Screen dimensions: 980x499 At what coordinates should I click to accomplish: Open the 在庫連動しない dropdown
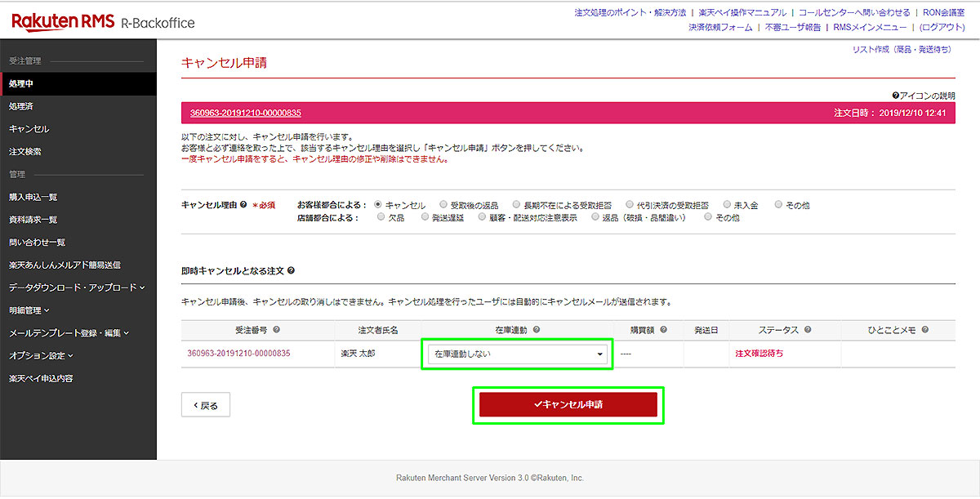click(x=517, y=354)
